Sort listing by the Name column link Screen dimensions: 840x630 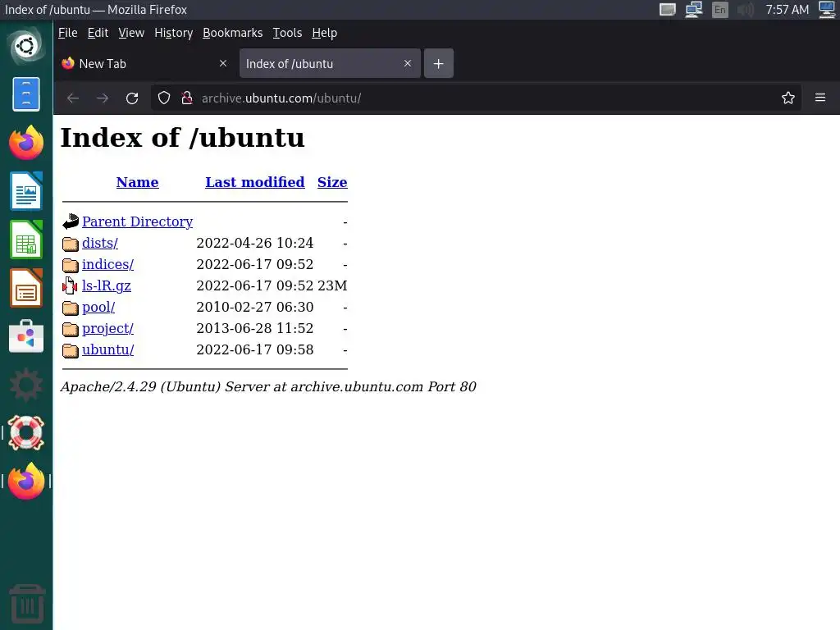click(x=138, y=182)
